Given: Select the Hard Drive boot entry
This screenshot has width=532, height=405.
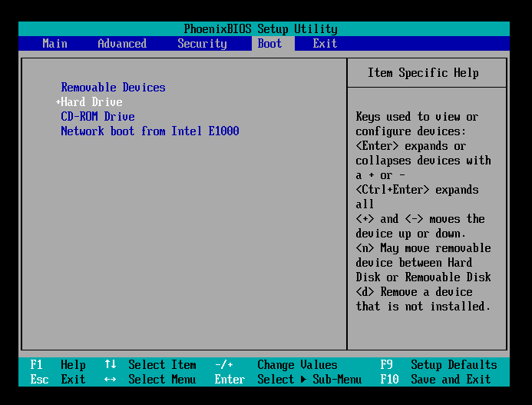Looking at the screenshot, I should pyautogui.click(x=92, y=102).
